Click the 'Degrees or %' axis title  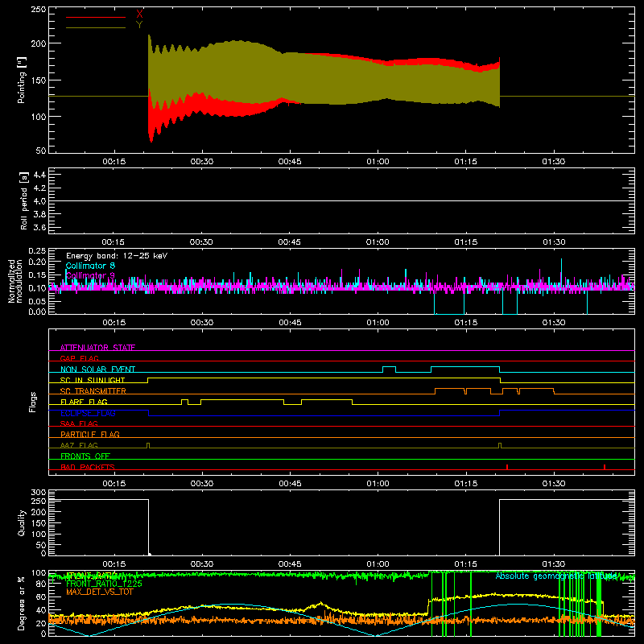click(x=22, y=603)
